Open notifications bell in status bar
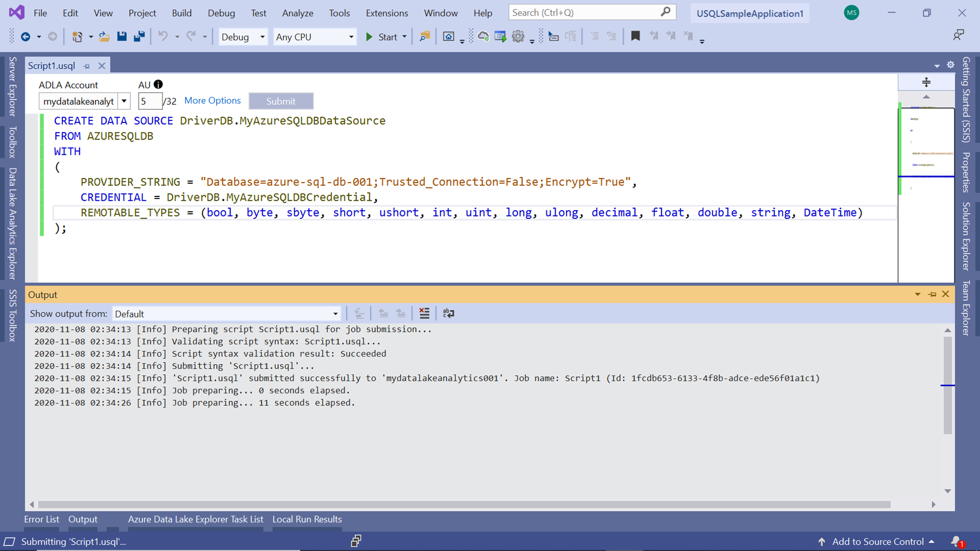Screen dimensions: 980x551 pos(956,541)
